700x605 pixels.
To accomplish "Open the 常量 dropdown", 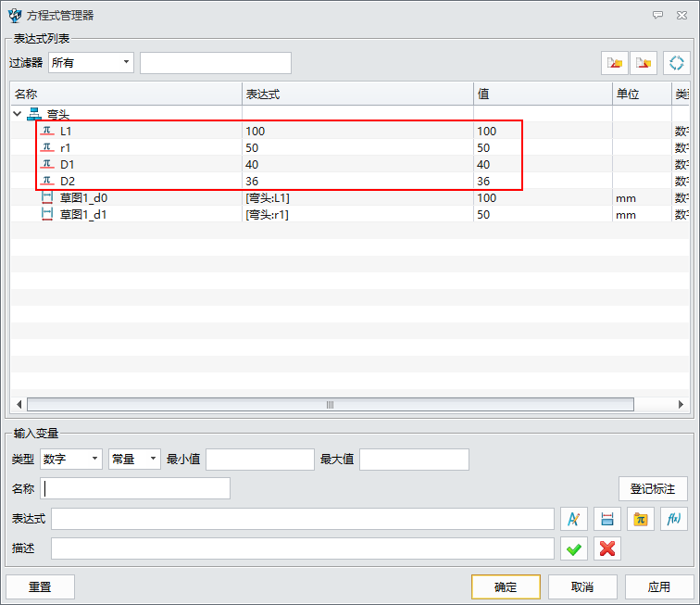I will [x=134, y=460].
